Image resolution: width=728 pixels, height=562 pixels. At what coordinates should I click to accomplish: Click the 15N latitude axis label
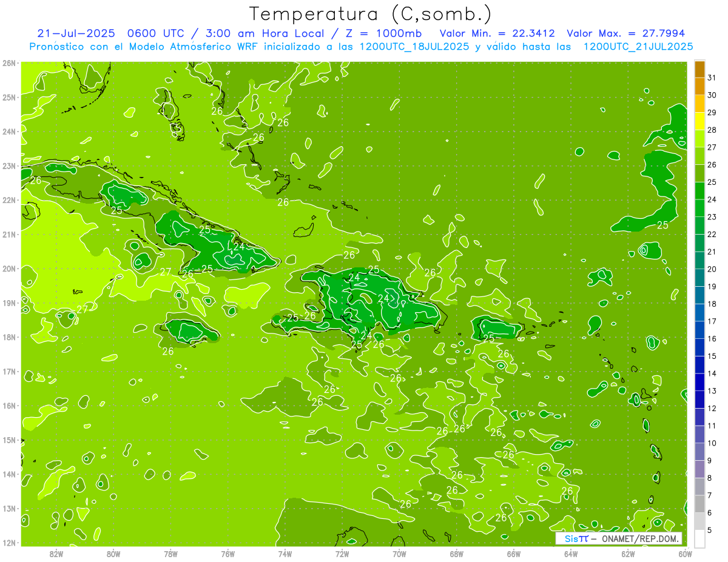coord(8,440)
